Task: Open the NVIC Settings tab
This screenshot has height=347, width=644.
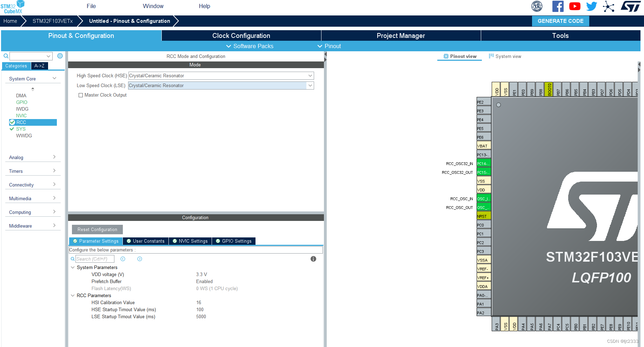Action: (x=190, y=241)
